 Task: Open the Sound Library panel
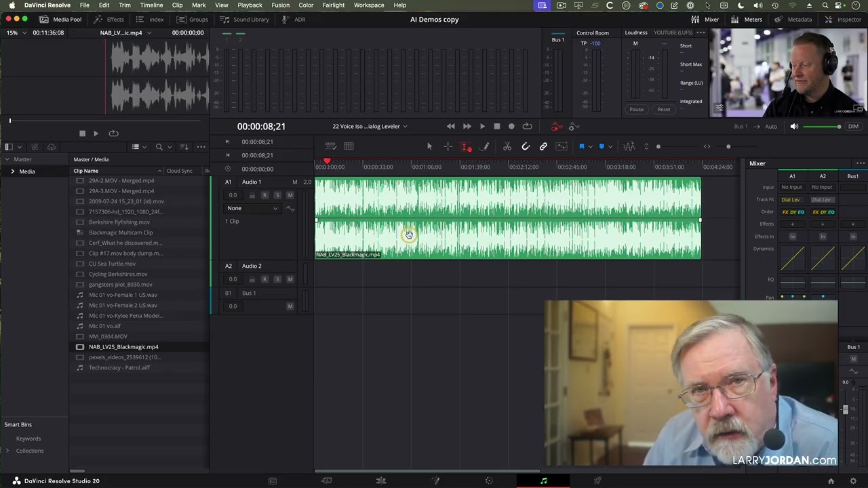(x=244, y=20)
